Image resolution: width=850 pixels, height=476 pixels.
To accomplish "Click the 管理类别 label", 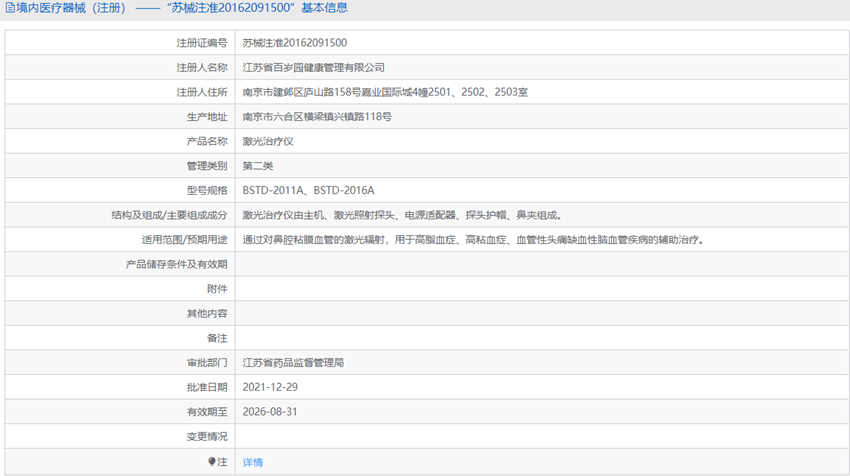I will [x=207, y=166].
